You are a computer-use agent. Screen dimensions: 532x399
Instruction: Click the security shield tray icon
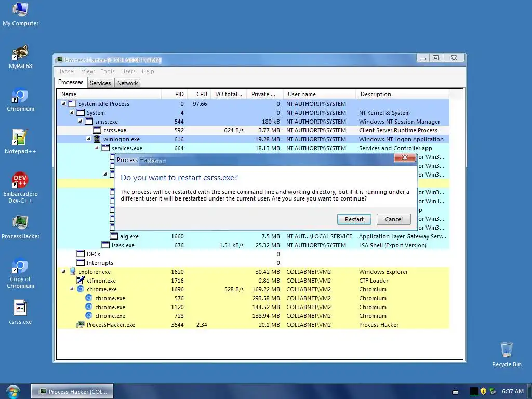pyautogui.click(x=483, y=391)
